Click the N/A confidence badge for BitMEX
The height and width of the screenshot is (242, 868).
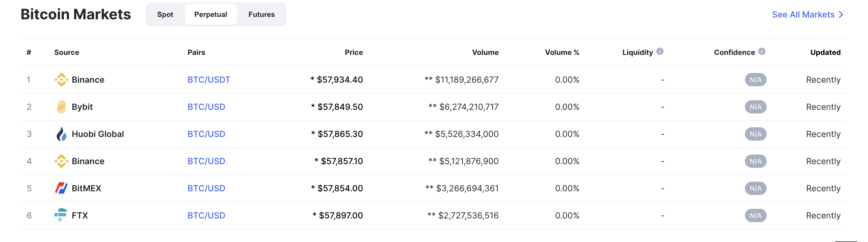(x=756, y=188)
